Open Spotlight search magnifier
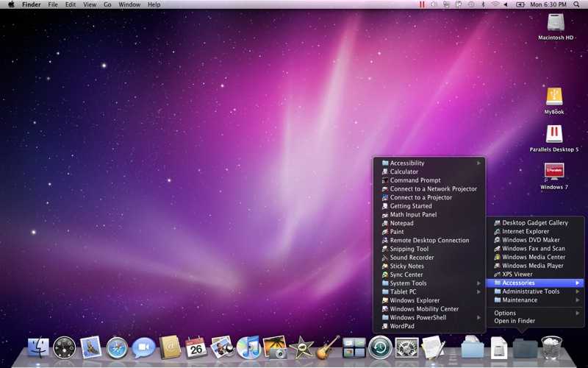This screenshot has height=368, width=588. coord(576,4)
